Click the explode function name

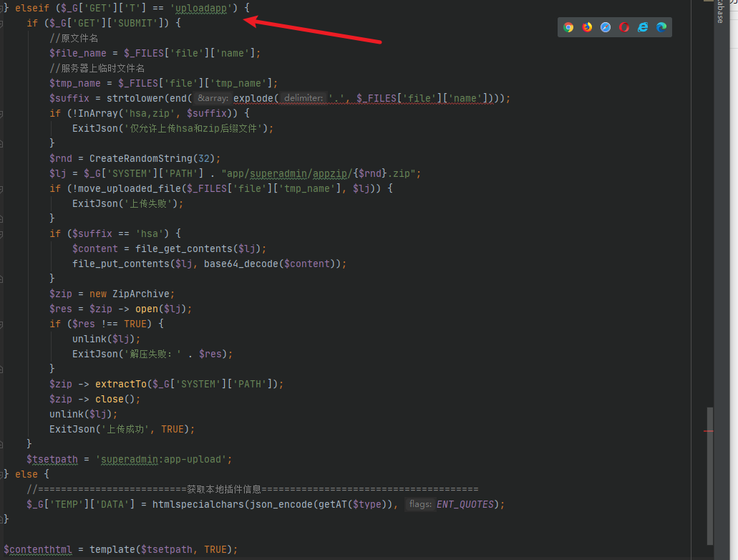click(253, 98)
